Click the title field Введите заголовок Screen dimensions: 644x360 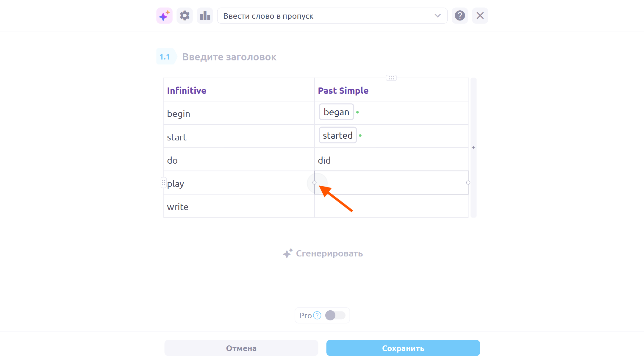[x=229, y=57]
